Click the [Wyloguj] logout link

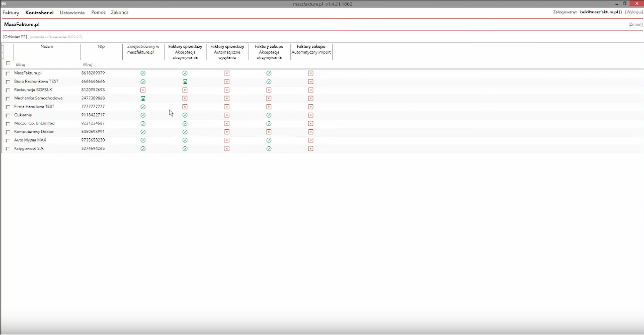[633, 12]
